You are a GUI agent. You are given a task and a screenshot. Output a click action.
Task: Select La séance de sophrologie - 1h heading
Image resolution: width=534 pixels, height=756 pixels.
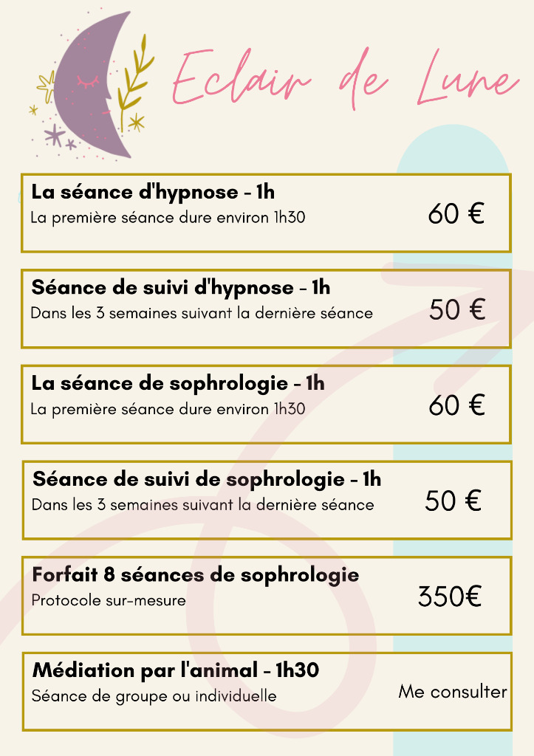tap(177, 383)
